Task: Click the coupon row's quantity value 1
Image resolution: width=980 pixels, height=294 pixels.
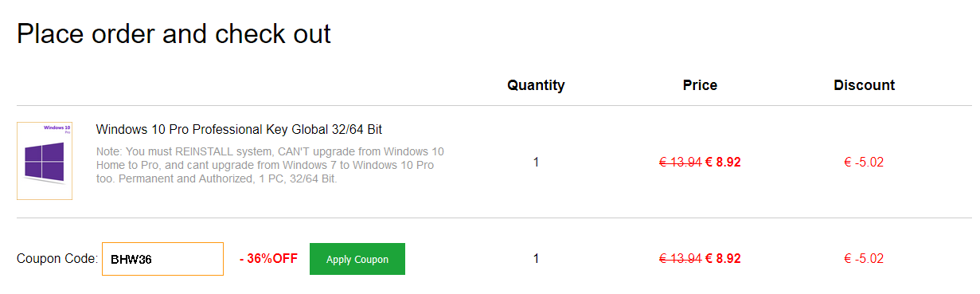Action: point(536,259)
